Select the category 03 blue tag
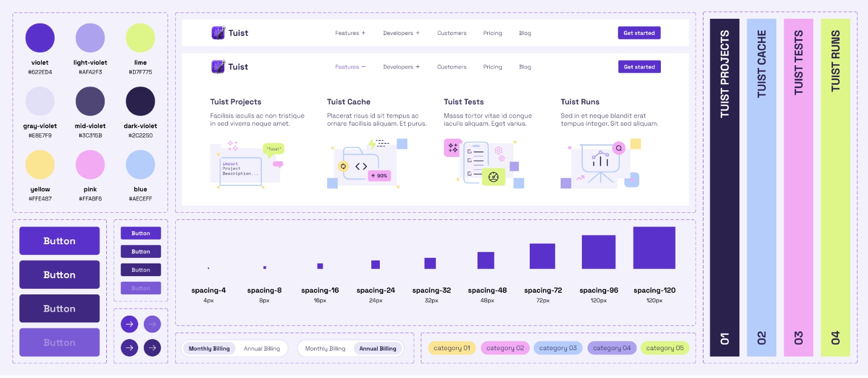The width and height of the screenshot is (868, 378). point(558,348)
